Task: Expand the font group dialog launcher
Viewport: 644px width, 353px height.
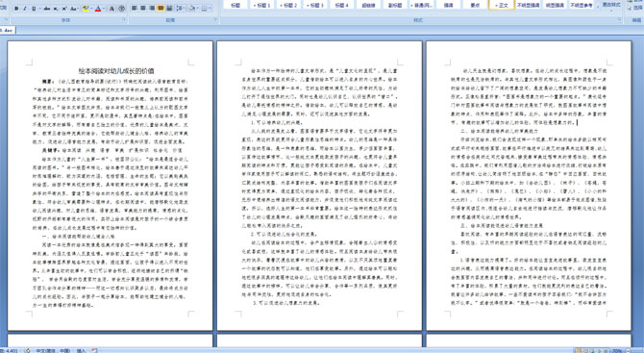Action: pyautogui.click(x=124, y=19)
